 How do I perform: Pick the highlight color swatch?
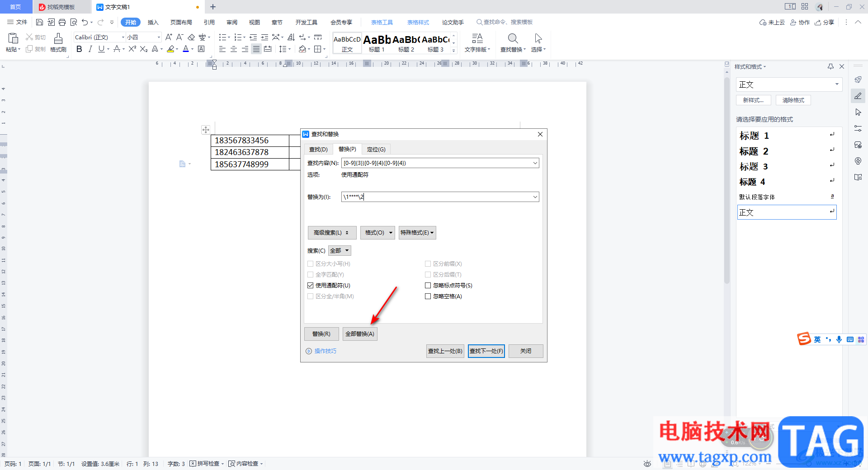[x=170, y=49]
